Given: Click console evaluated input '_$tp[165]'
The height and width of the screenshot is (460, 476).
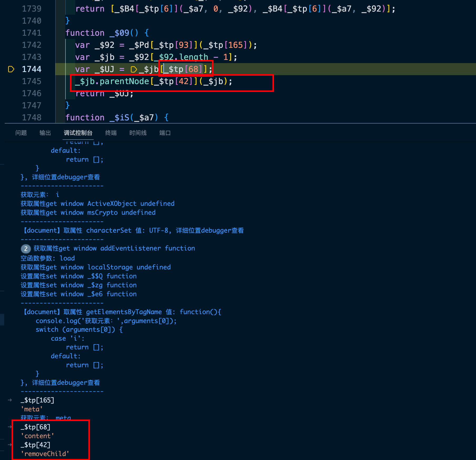Looking at the screenshot, I should 37,400.
